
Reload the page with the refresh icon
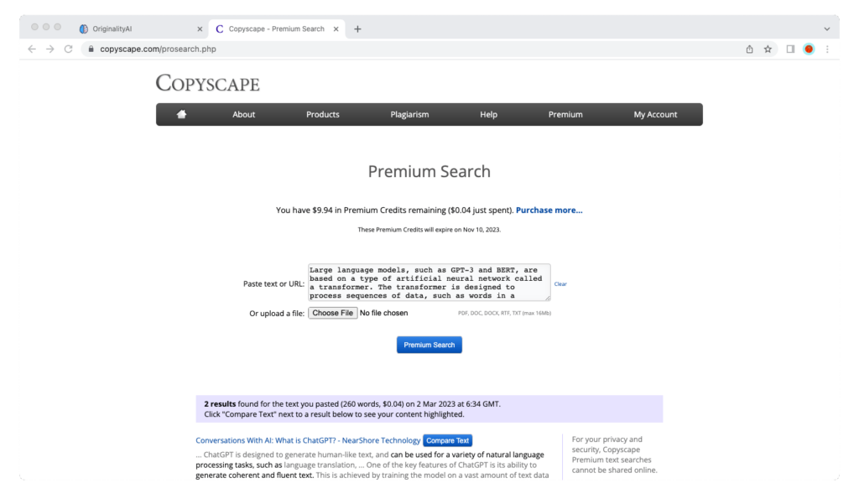tap(69, 49)
